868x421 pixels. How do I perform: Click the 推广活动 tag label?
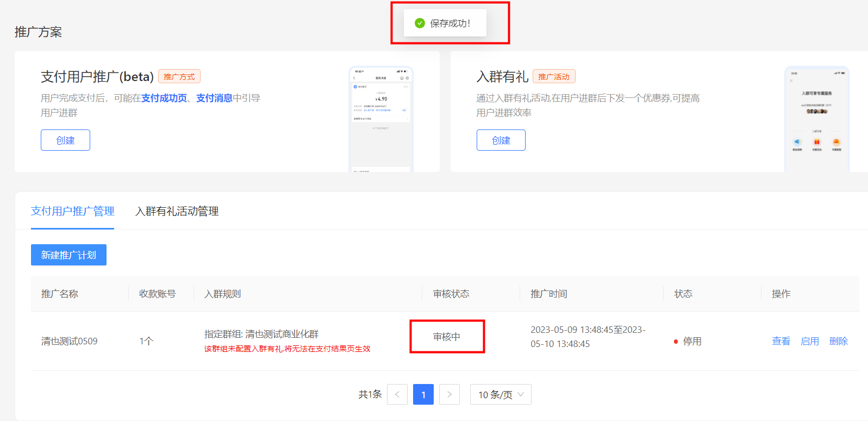(553, 77)
